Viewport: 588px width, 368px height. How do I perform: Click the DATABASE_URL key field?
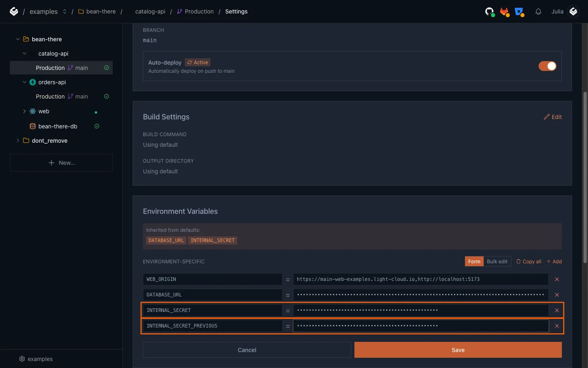212,295
